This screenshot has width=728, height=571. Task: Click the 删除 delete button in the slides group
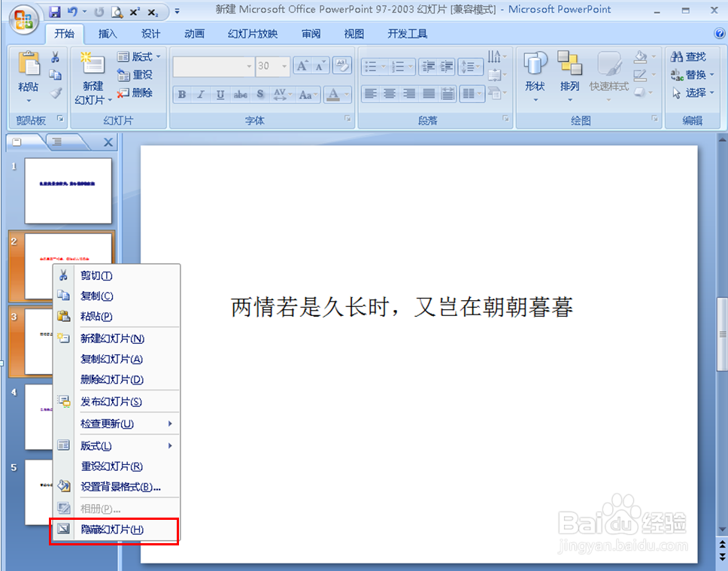135,93
